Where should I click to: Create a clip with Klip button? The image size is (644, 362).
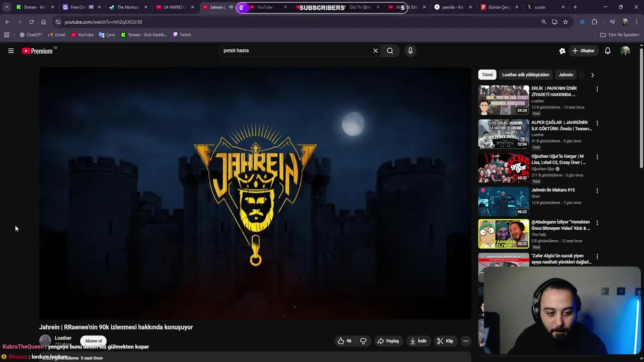(x=445, y=341)
